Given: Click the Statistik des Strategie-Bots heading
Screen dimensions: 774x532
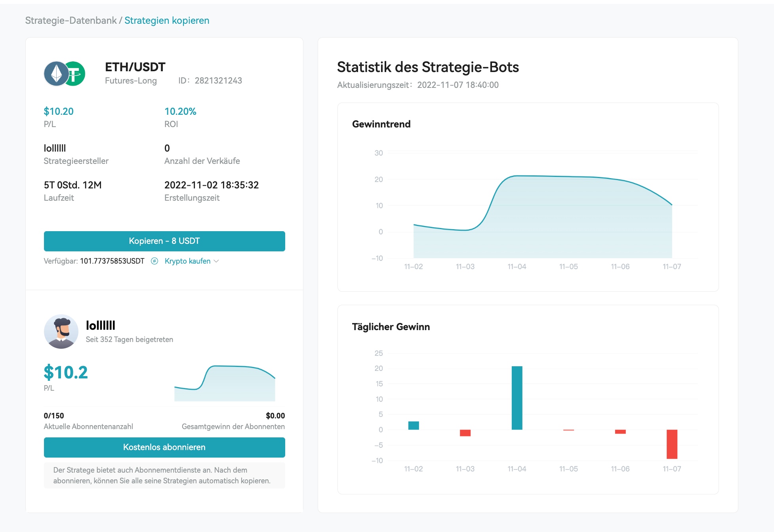Looking at the screenshot, I should [x=428, y=67].
